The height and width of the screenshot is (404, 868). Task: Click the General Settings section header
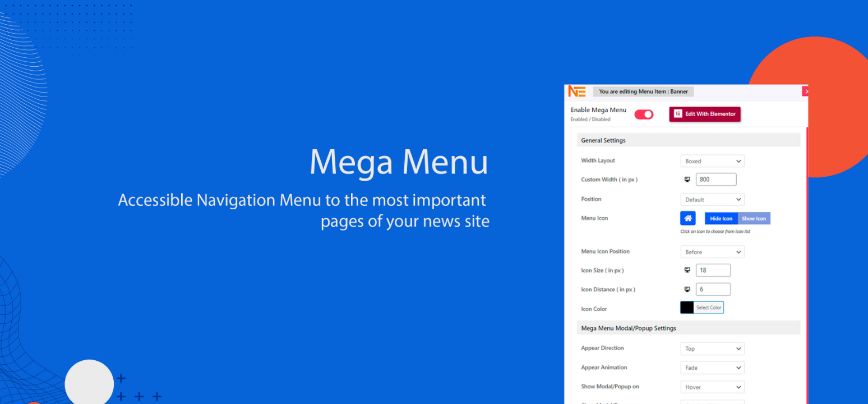coord(689,140)
